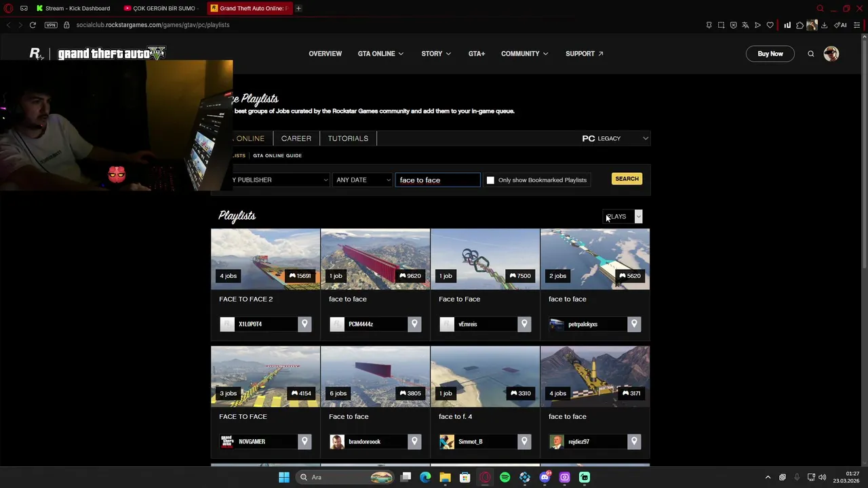Click the browser pin icon in address bar
The image size is (868, 488).
[709, 25]
